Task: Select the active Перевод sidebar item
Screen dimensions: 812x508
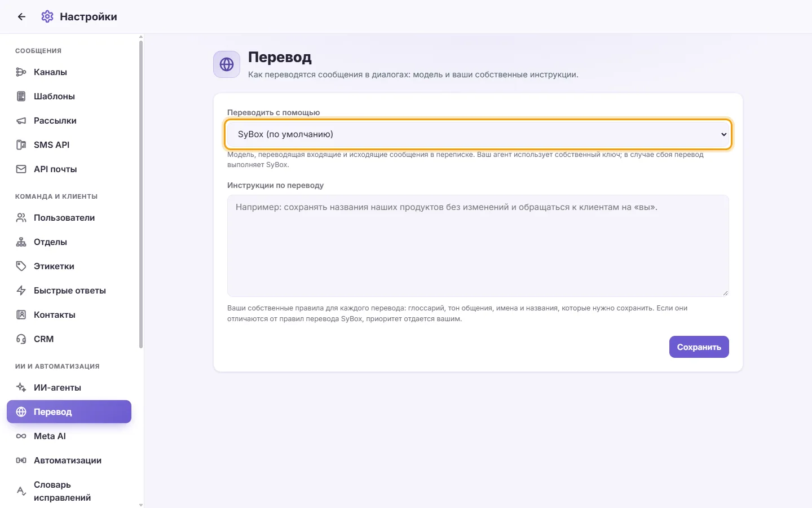Action: pyautogui.click(x=69, y=412)
